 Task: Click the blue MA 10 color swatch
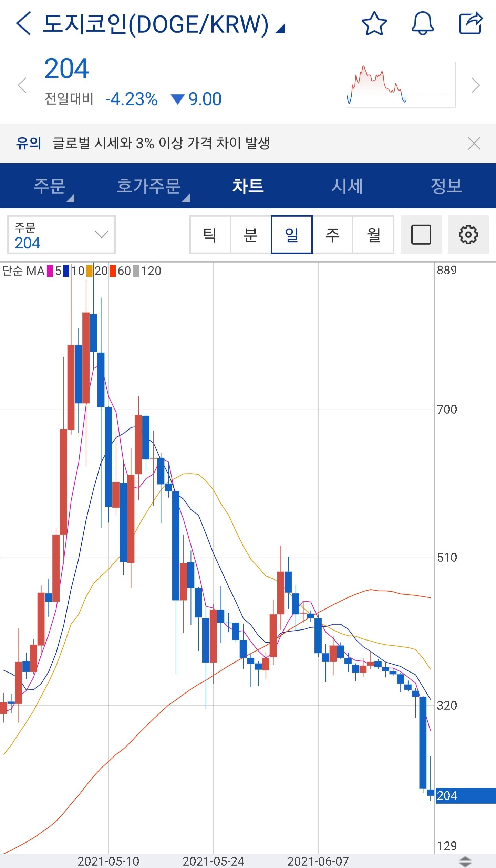66,271
